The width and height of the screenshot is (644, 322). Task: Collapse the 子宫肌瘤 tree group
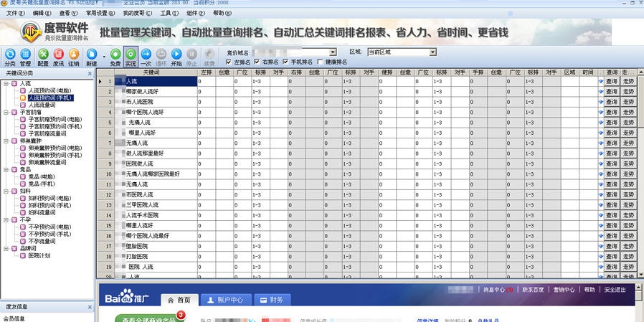pyautogui.click(x=6, y=112)
